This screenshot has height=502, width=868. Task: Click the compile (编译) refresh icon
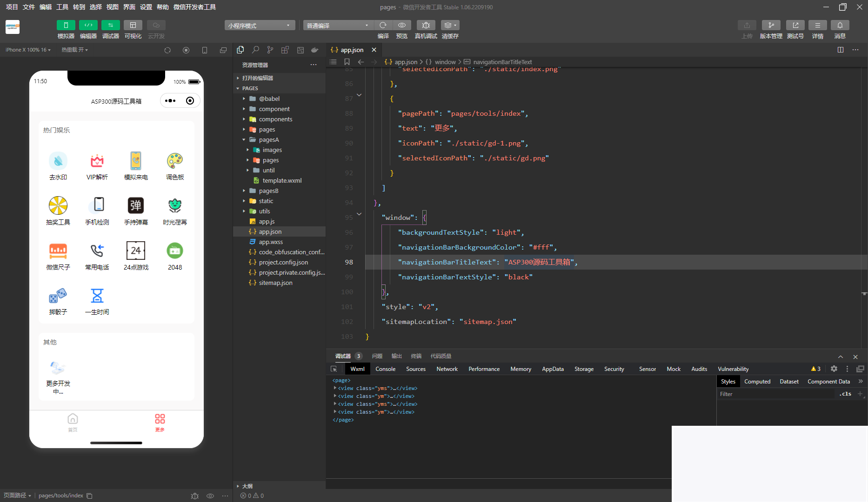point(383,26)
